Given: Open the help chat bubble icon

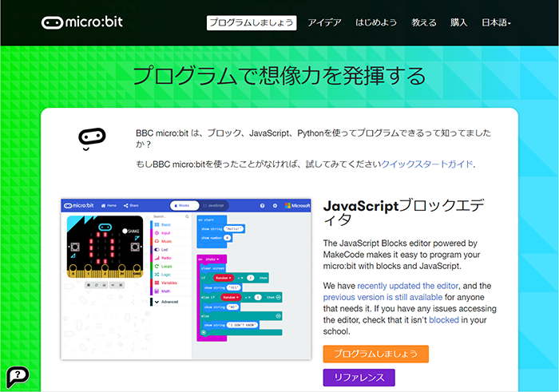Looking at the screenshot, I should (18, 376).
